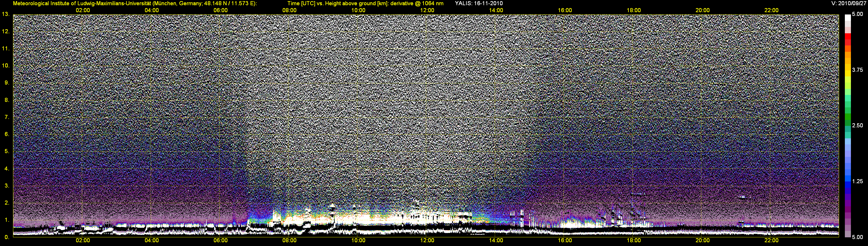This screenshot has width=868, height=246.
Task: Click the 22:00 label on the bottom time axis
Action: pyautogui.click(x=771, y=241)
